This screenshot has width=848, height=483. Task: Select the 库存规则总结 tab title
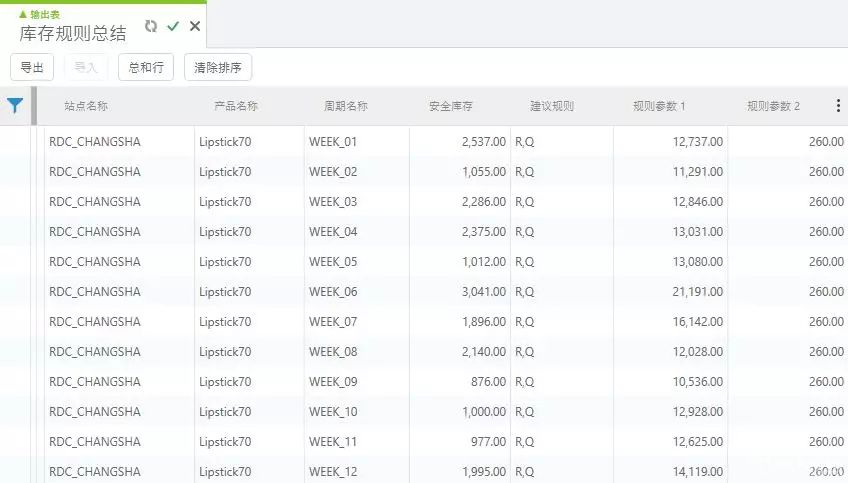pyautogui.click(x=73, y=33)
